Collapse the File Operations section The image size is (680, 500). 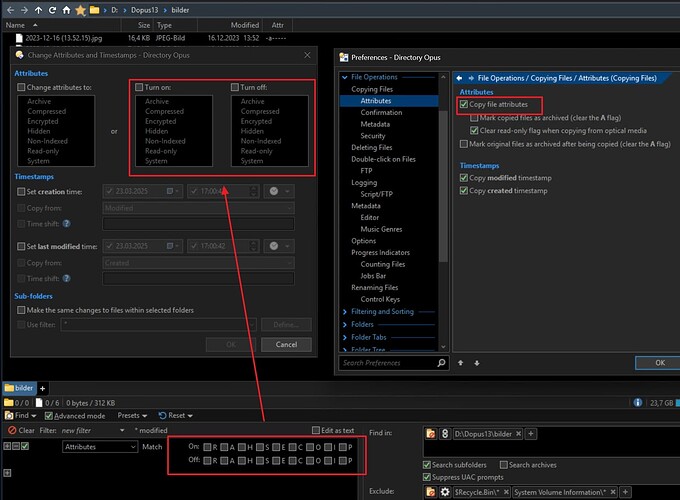[x=345, y=77]
